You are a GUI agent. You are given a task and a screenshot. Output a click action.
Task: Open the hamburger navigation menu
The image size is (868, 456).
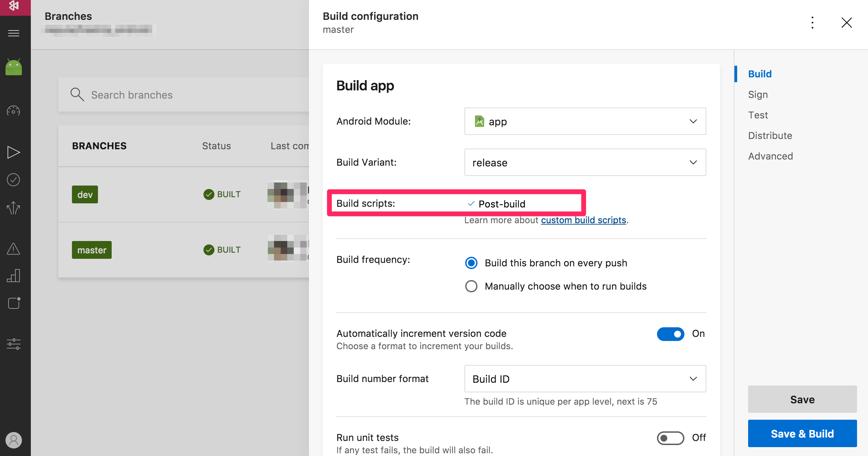point(14,33)
